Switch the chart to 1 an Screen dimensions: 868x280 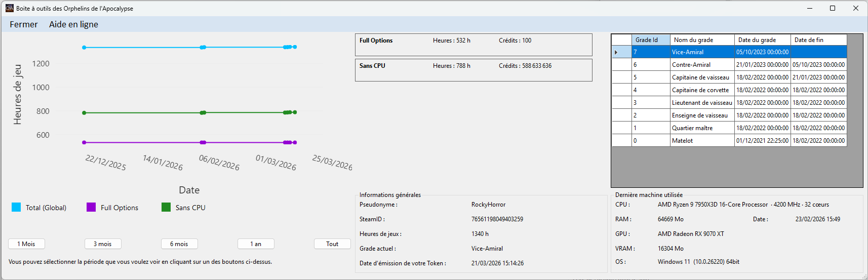pos(256,244)
